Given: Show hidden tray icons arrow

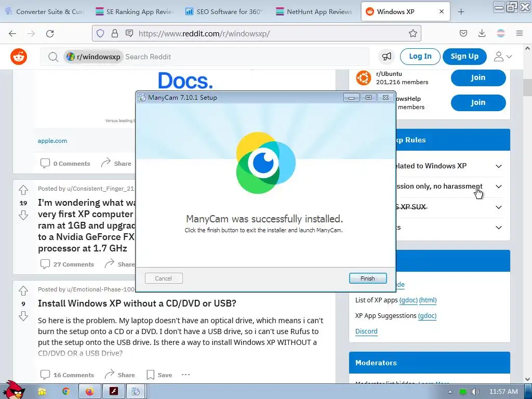Looking at the screenshot, I should click(x=450, y=392).
